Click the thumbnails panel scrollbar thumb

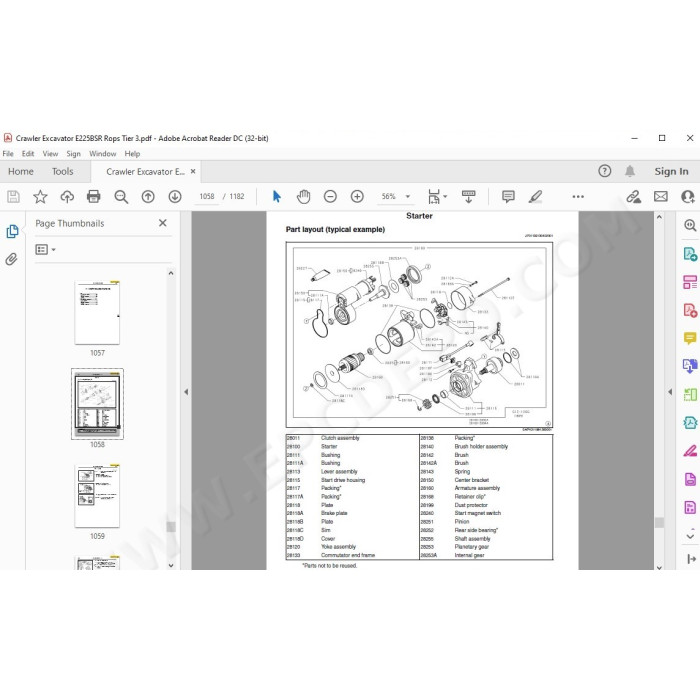[171, 527]
